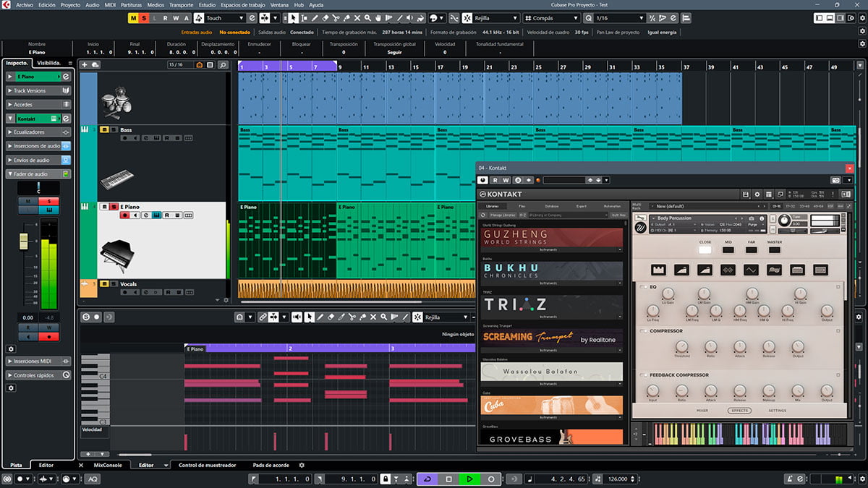Open SETTINGS page in Kontakt instrument
Screen dimensions: 868x488
[x=777, y=411]
